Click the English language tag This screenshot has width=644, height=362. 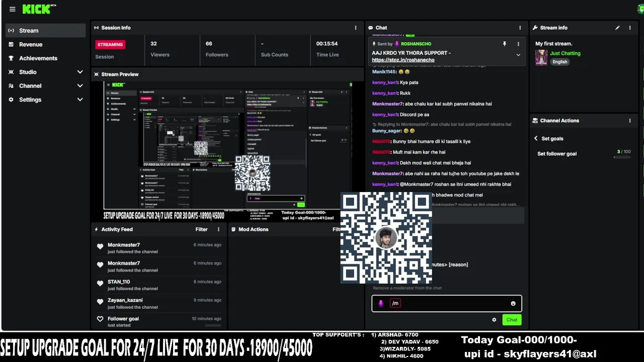560,62
